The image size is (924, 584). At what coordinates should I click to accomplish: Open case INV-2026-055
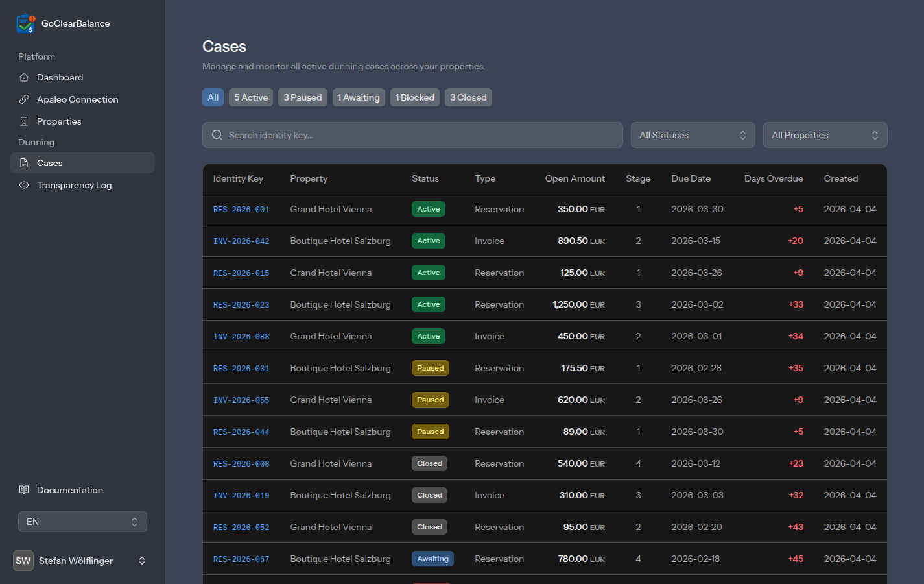point(241,400)
